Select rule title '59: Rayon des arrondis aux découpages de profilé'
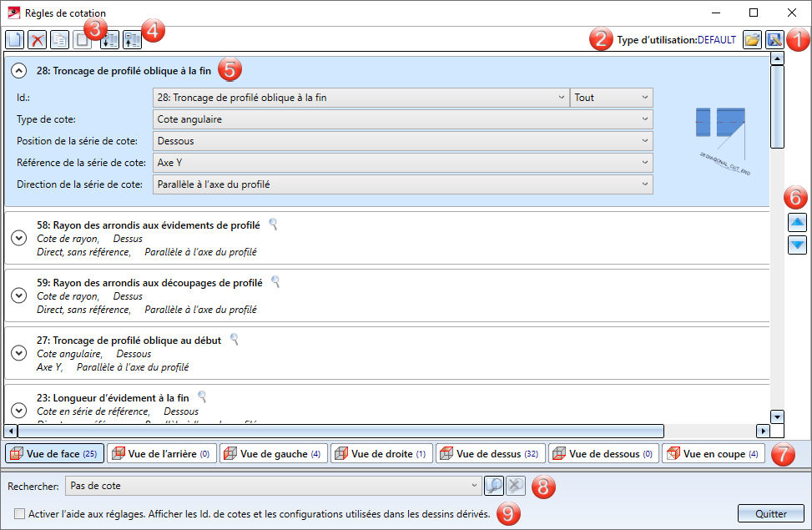Screen dimensions: 812x530 149,282
